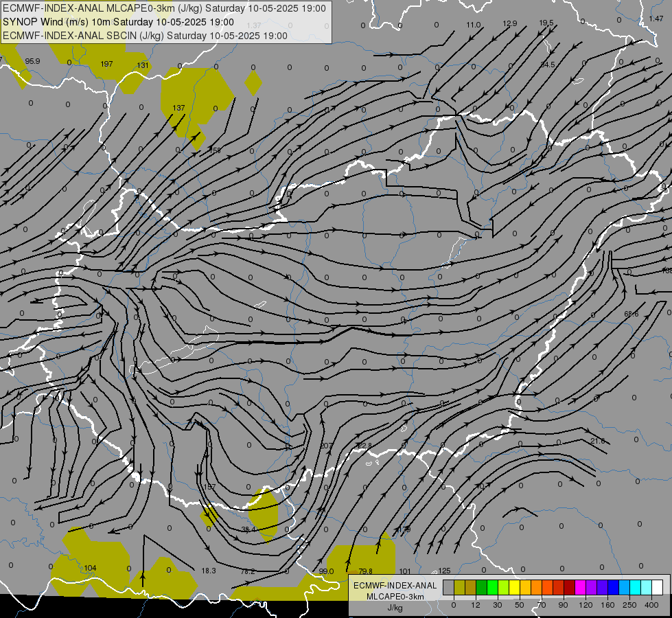Click the map value 38.4

(248, 529)
